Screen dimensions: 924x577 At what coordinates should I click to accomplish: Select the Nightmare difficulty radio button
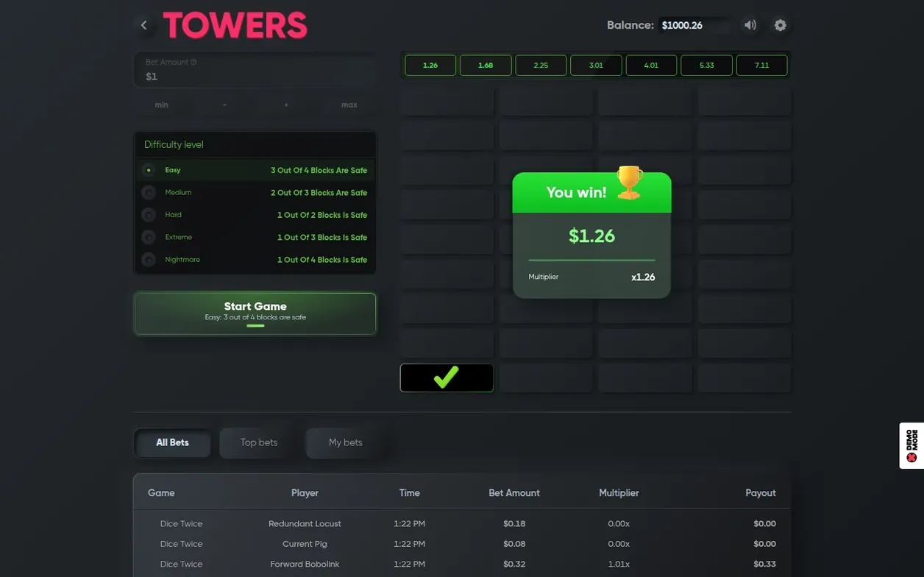coord(149,260)
